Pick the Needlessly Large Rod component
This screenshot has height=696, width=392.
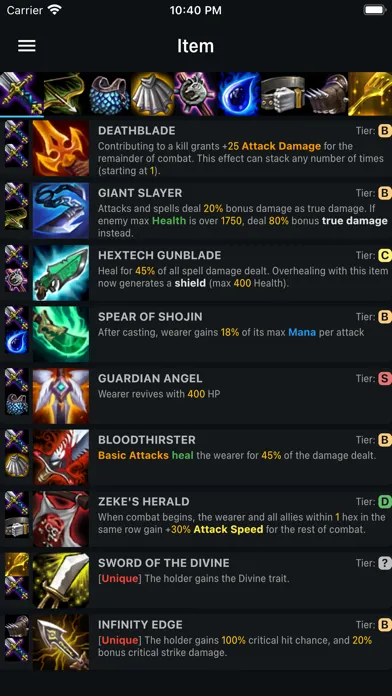point(196,94)
